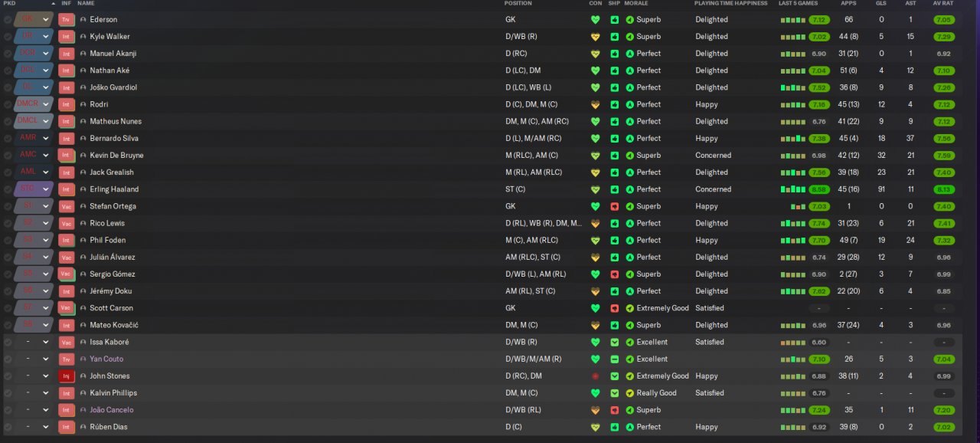Click Haaland's last 5 games form bars
The image size is (980, 443).
793,189
